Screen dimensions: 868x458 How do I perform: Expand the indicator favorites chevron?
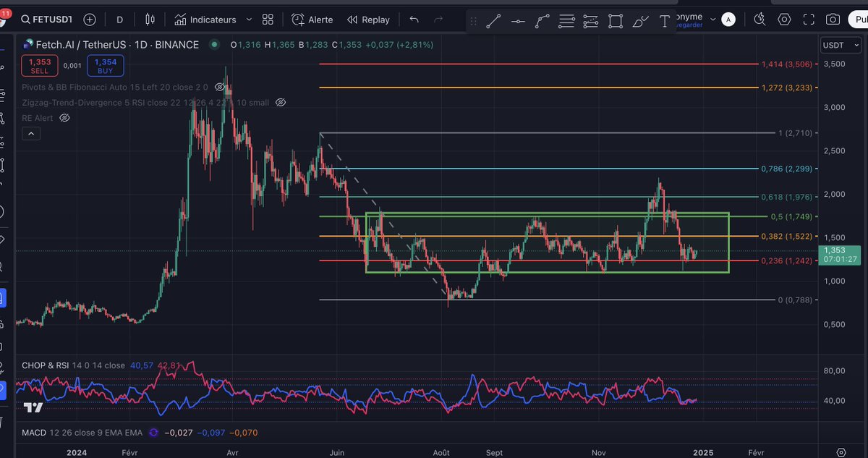[x=249, y=20]
